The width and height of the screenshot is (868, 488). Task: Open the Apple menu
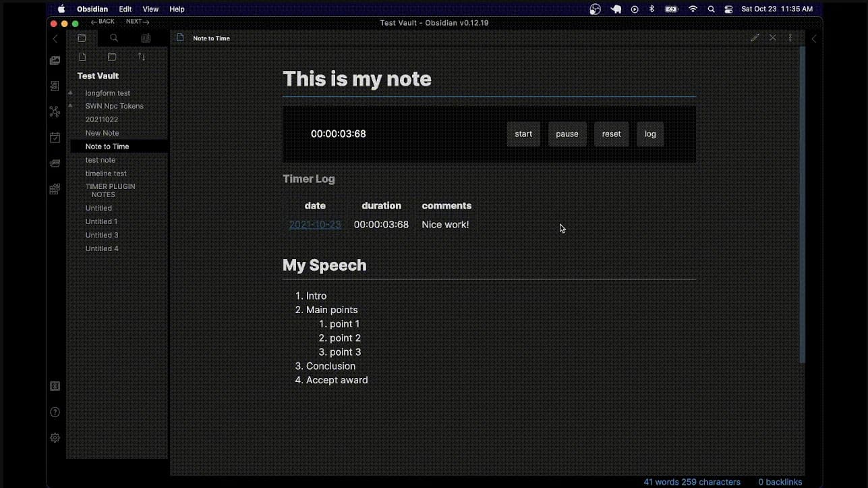[x=61, y=9]
